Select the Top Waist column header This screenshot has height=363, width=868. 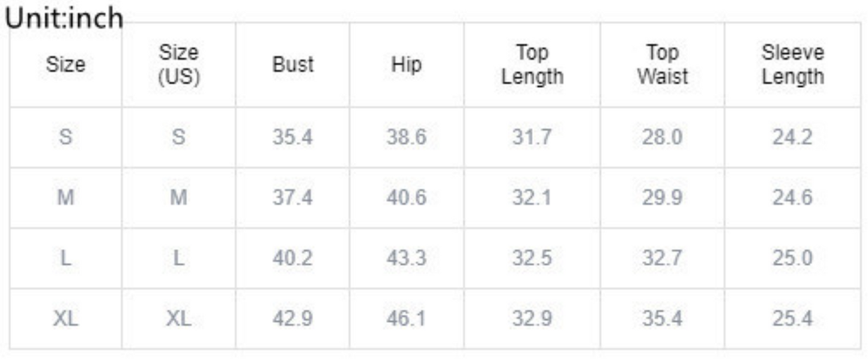coord(662,65)
